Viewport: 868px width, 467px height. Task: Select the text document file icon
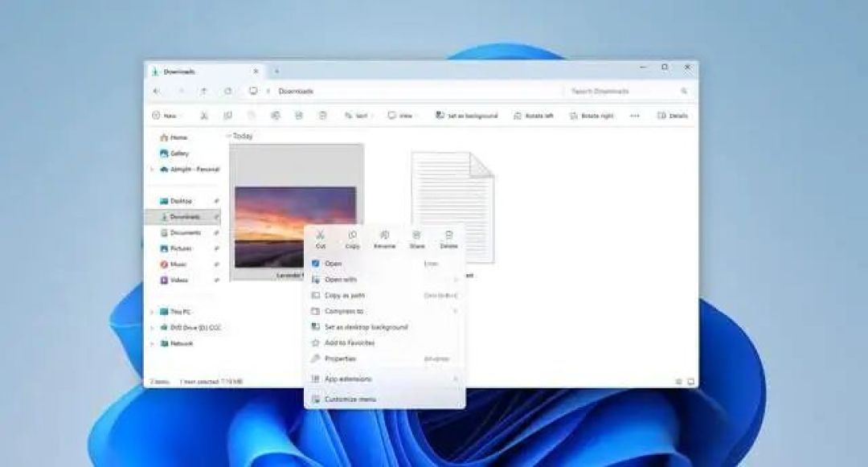(x=452, y=207)
